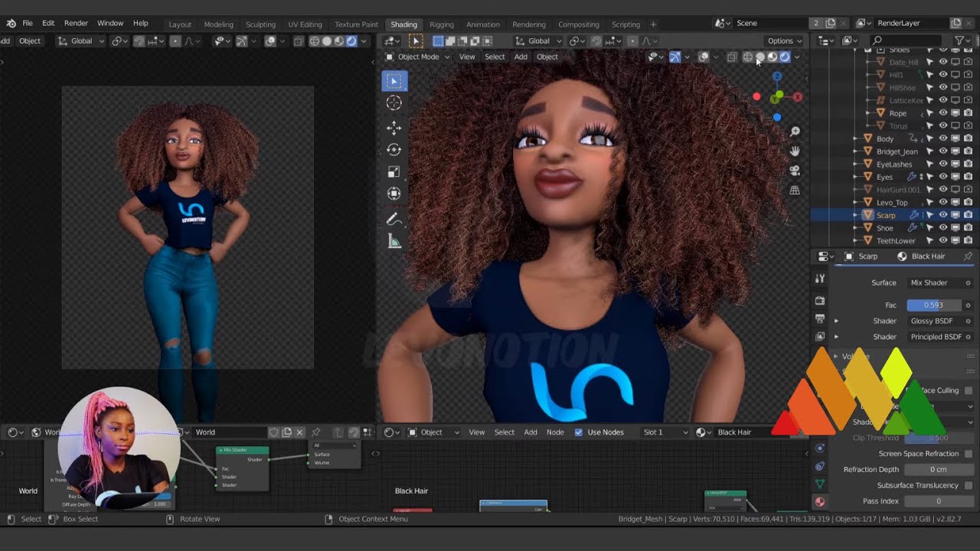Switch to the Animation workspace tab

point(483,24)
